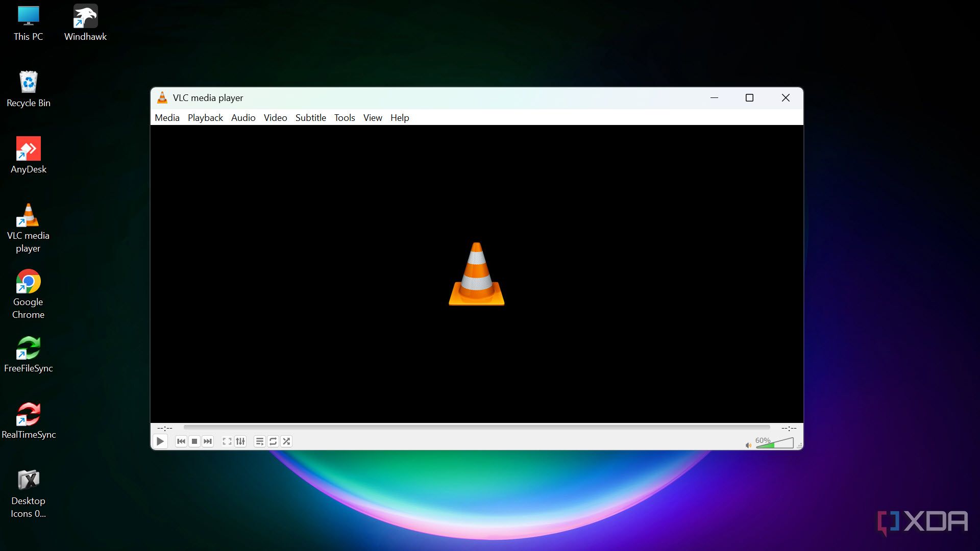Screen dimensions: 980x551
Task: Toggle VLC fullscreen video mode
Action: coord(227,441)
